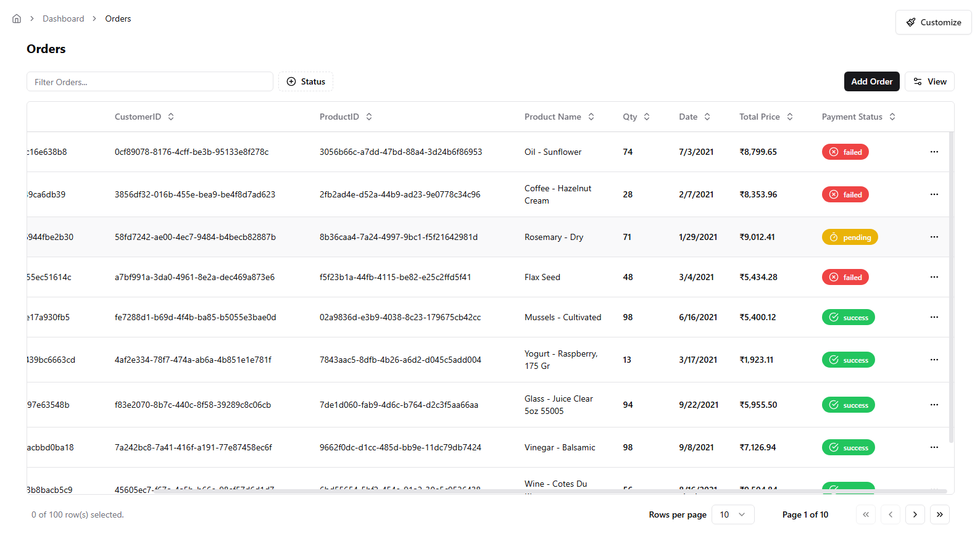Open the Status filter button
The image size is (980, 533).
pos(305,81)
